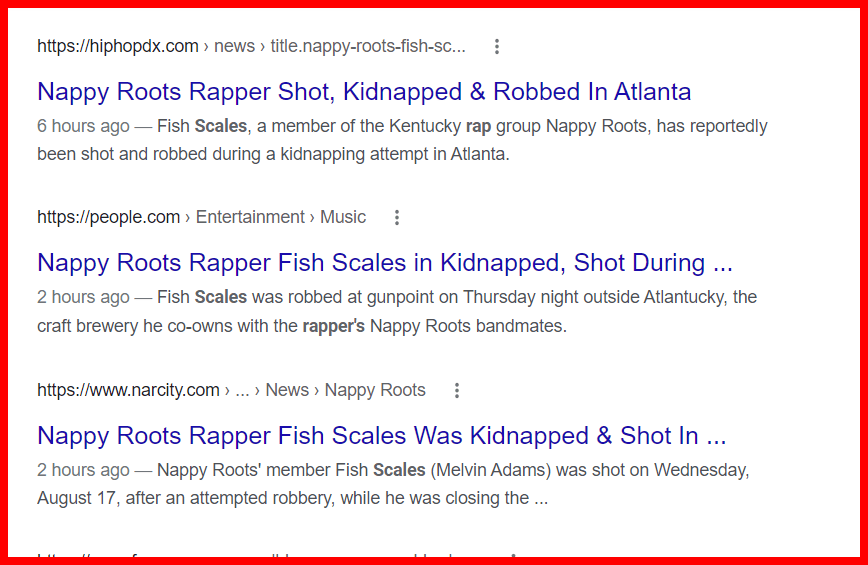The width and height of the screenshot is (868, 565).
Task: Click the "6 hours ago" timestamp
Action: coord(83,127)
